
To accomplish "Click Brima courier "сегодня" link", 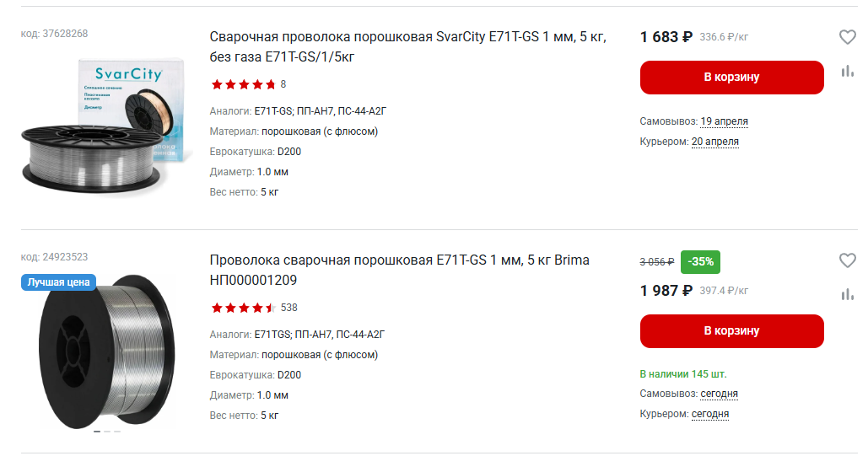I will coord(709,414).
